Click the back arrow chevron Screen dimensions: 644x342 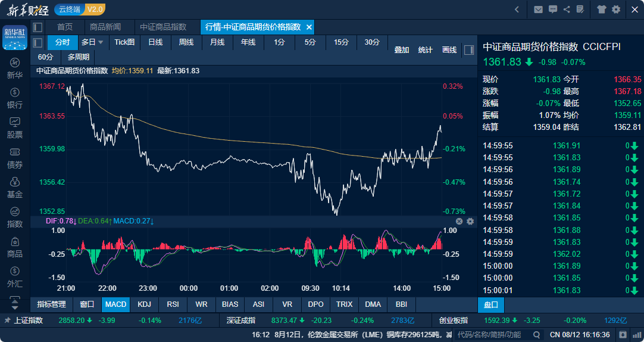click(x=517, y=10)
